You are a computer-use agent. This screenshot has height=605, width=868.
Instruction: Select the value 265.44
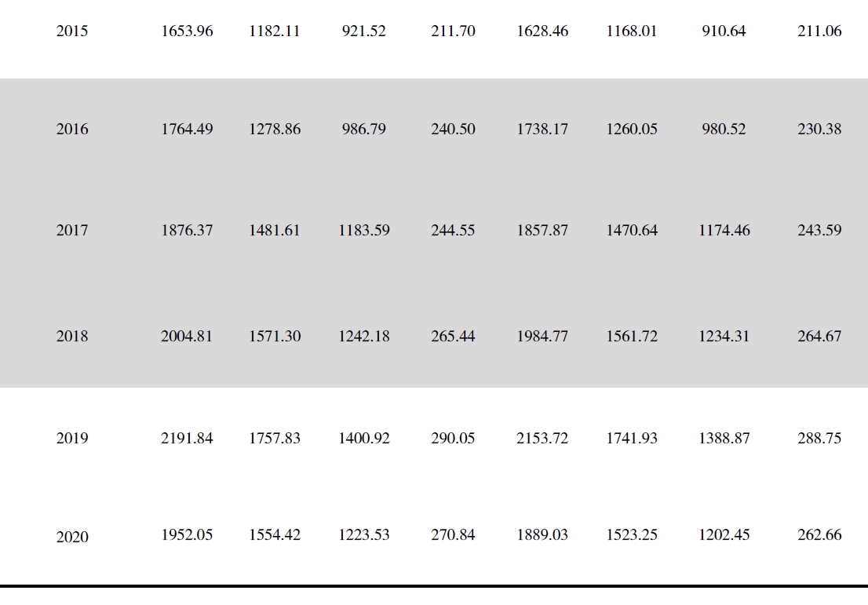pyautogui.click(x=453, y=336)
